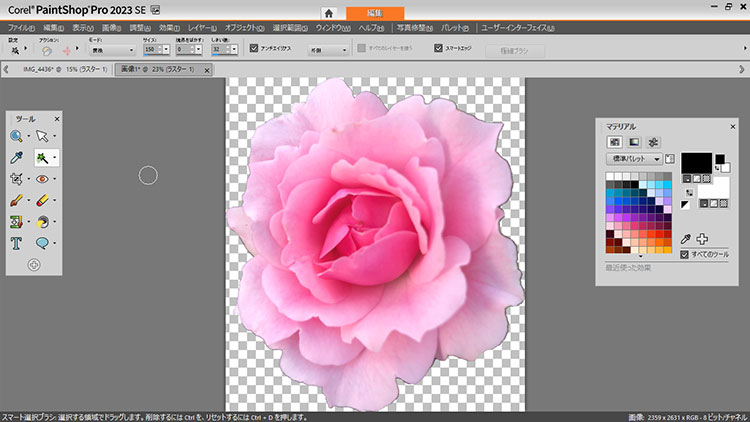Select the Zoom magnifier tool
The width and height of the screenshot is (750, 422).
click(x=17, y=136)
